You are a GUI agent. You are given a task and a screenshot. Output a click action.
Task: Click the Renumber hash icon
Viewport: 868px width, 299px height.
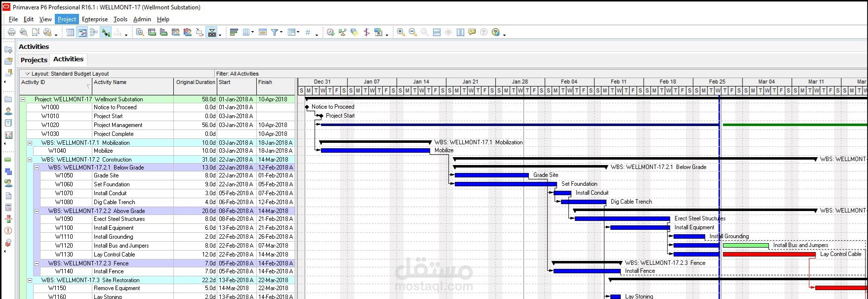pos(308,32)
